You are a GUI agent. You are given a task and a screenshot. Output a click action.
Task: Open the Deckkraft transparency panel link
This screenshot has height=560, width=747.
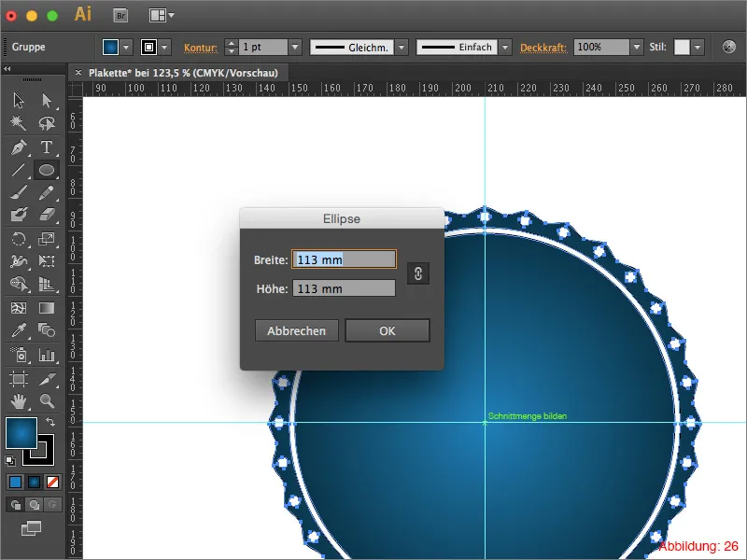[x=543, y=48]
